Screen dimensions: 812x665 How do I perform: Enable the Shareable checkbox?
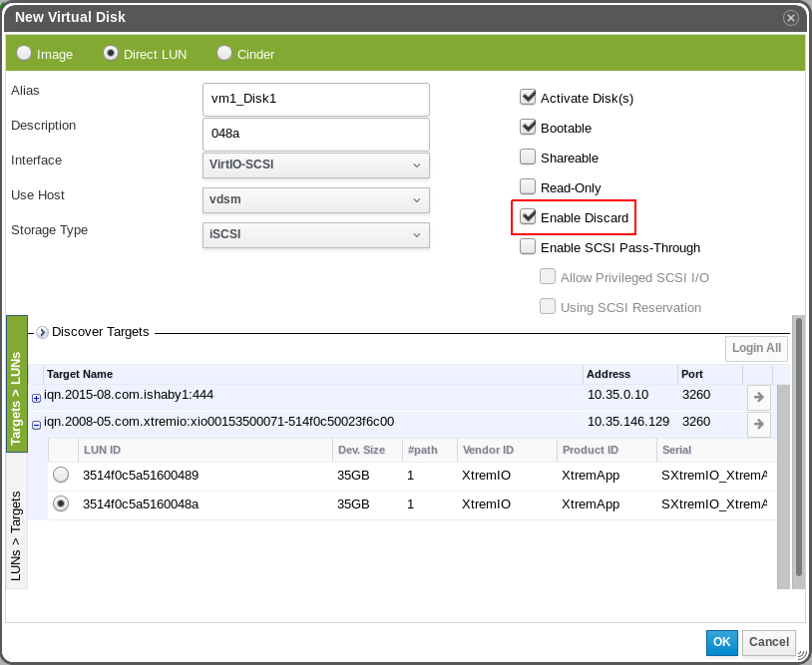coord(528,157)
